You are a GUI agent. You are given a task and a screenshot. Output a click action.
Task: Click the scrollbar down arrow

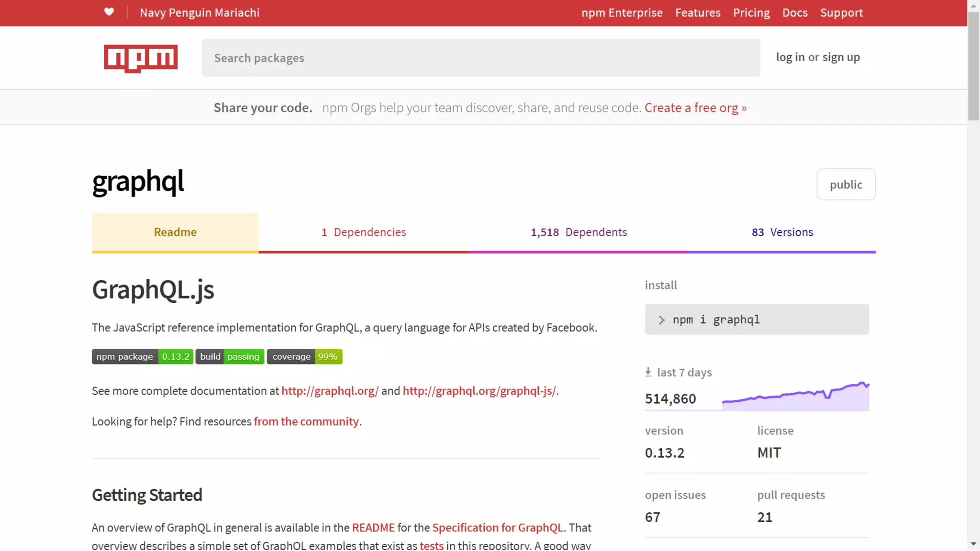click(973, 544)
